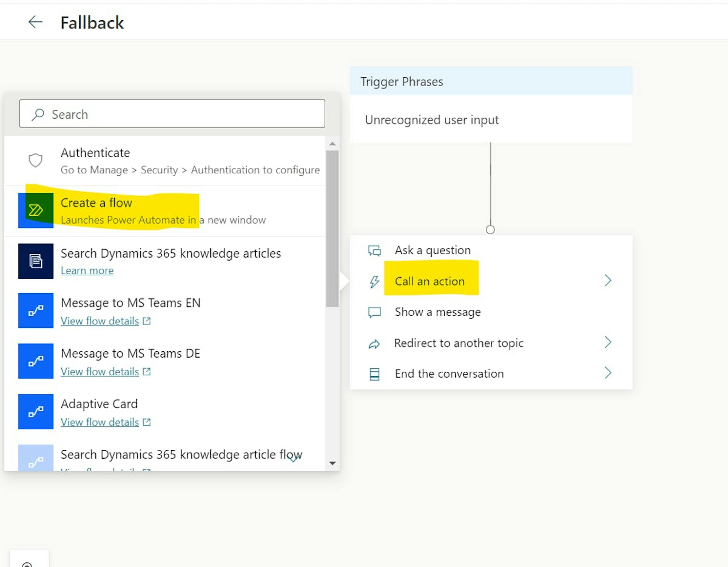Open View flow details for Adaptive Card
Image resolution: width=728 pixels, height=567 pixels.
(x=100, y=422)
